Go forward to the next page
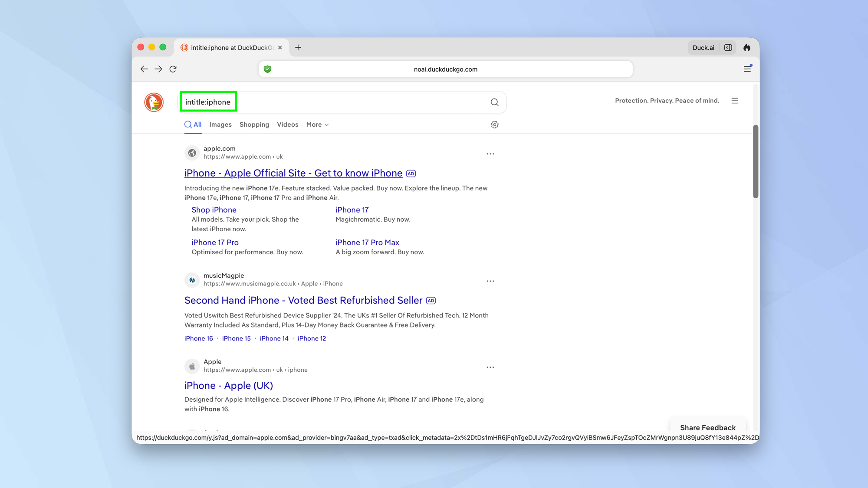 pos(158,69)
